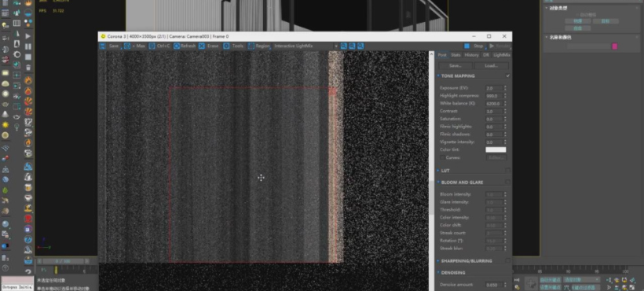This screenshot has height=291, width=644.
Task: Stop the render with Stop button
Action: click(x=474, y=46)
